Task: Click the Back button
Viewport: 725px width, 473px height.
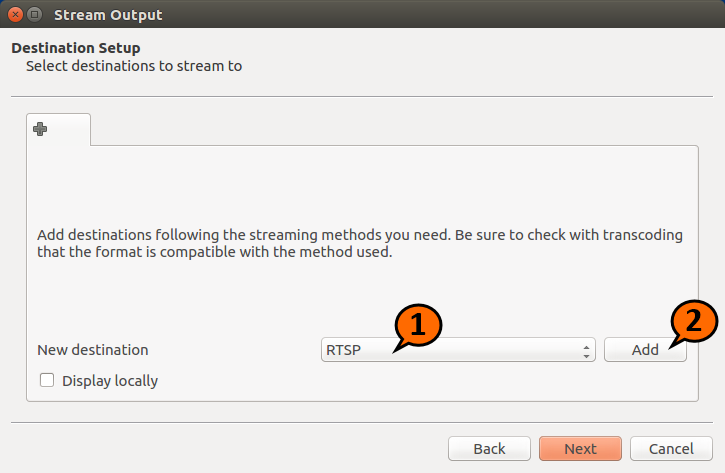Action: (x=489, y=449)
